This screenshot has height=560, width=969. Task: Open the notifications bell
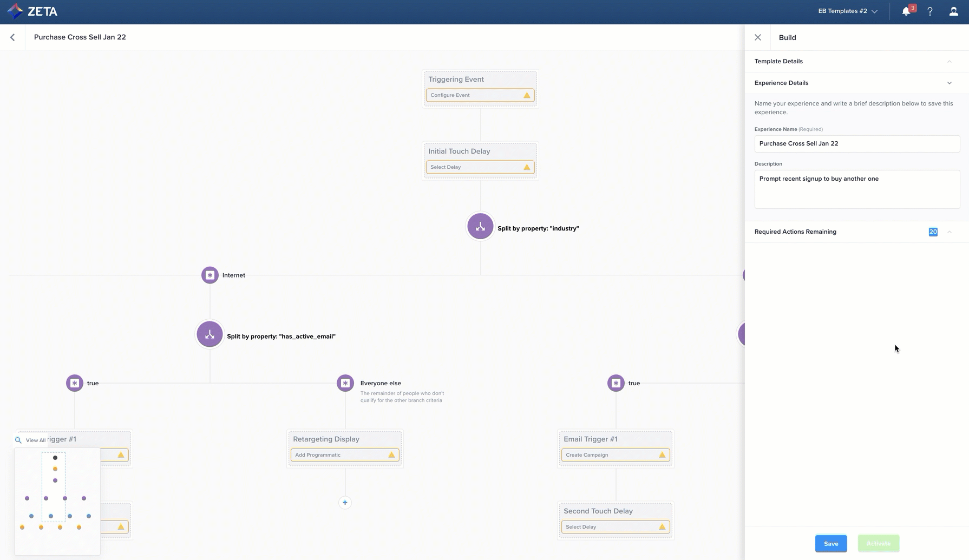[x=906, y=11]
